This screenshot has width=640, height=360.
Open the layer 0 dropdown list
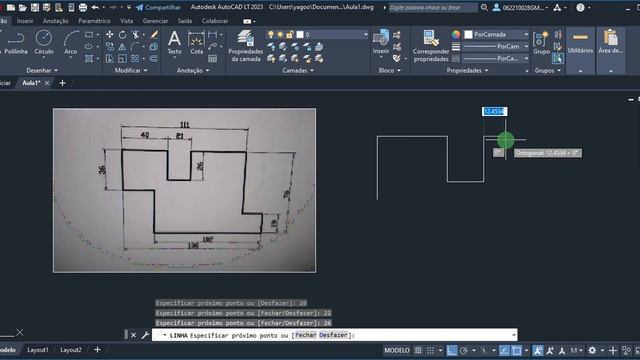pos(365,35)
